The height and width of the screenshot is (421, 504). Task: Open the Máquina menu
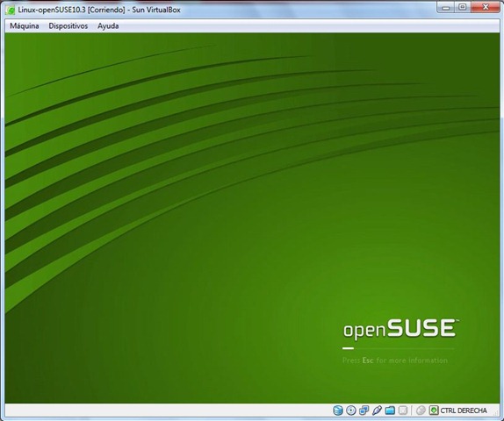click(25, 26)
